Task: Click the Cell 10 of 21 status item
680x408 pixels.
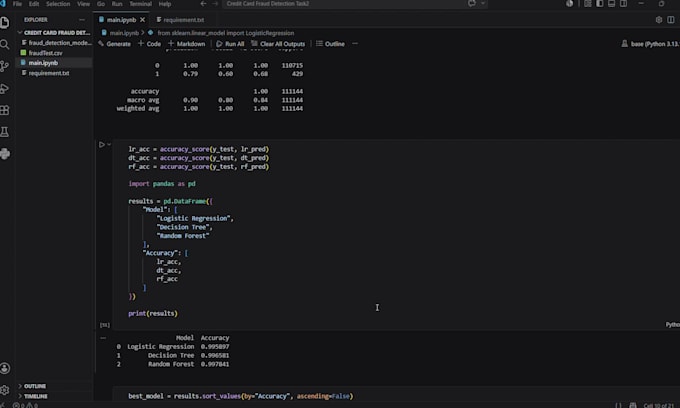Action: (658, 405)
